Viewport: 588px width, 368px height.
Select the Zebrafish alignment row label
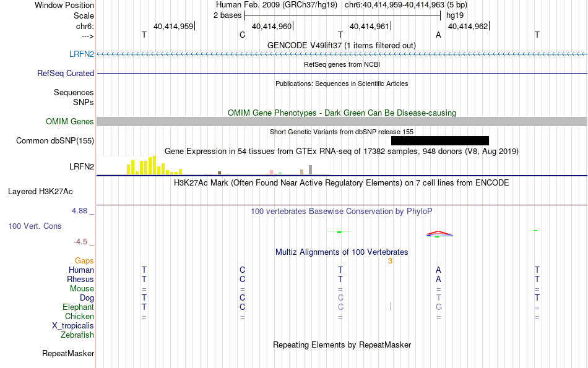click(77, 335)
